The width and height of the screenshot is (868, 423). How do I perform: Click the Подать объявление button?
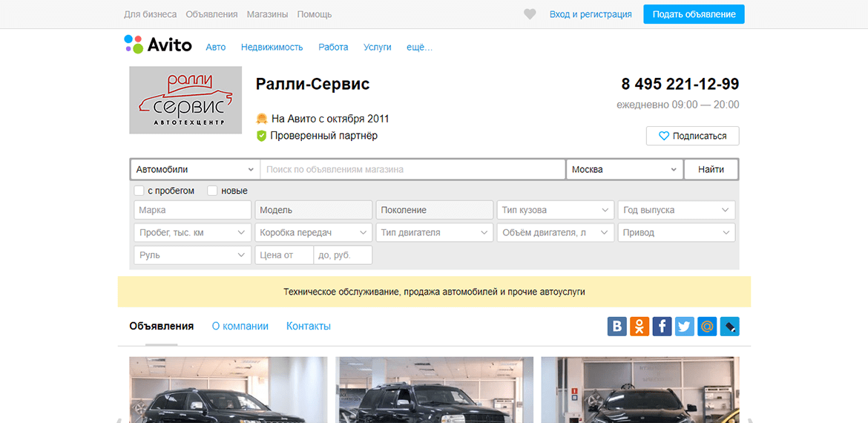[694, 14]
